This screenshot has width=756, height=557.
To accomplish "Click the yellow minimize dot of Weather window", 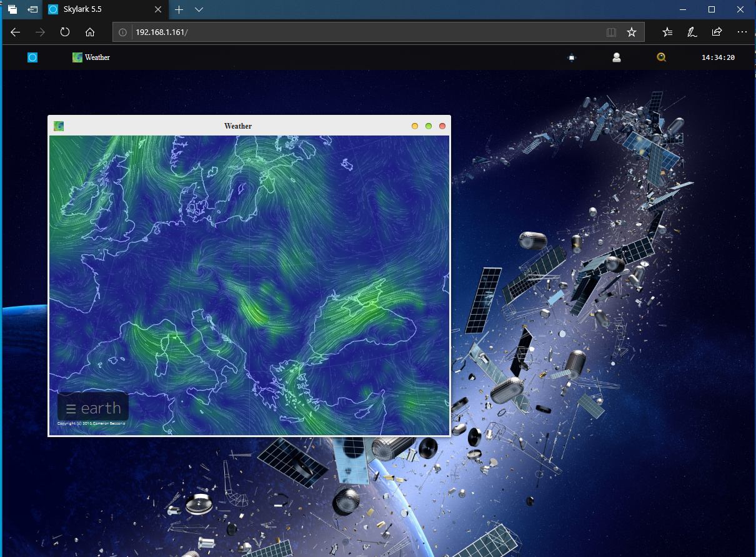I will (415, 126).
